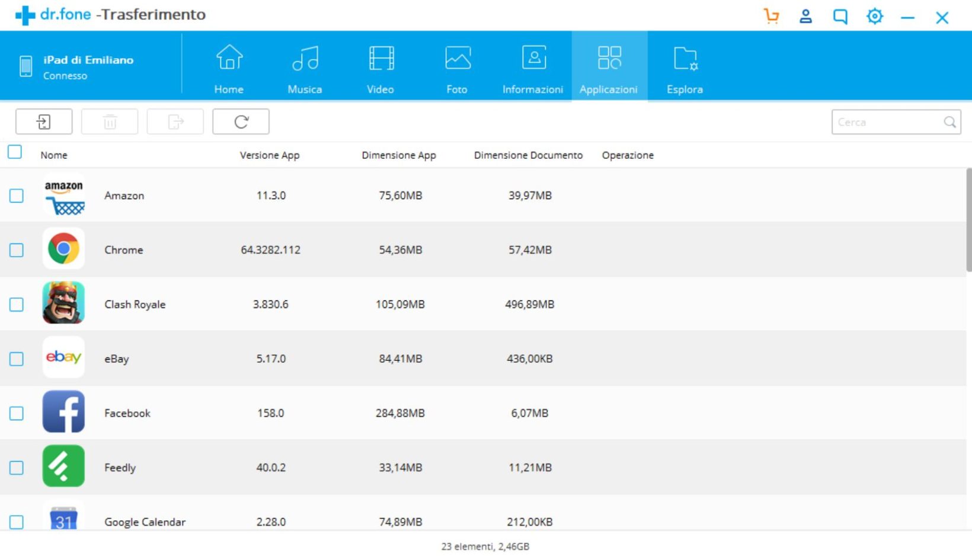The image size is (972, 560).
Task: Open settings gear icon
Action: [874, 16]
